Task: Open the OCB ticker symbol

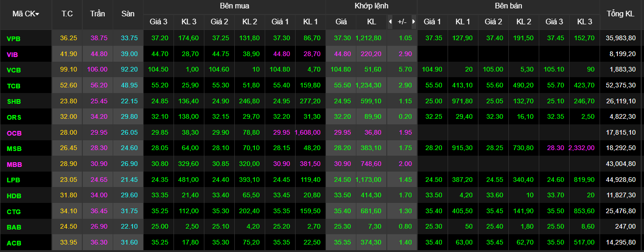Action: tap(14, 133)
